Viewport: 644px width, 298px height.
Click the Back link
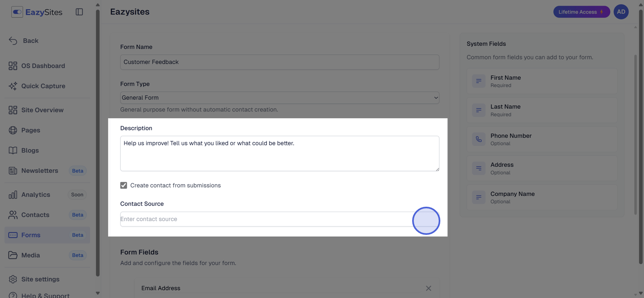point(31,41)
